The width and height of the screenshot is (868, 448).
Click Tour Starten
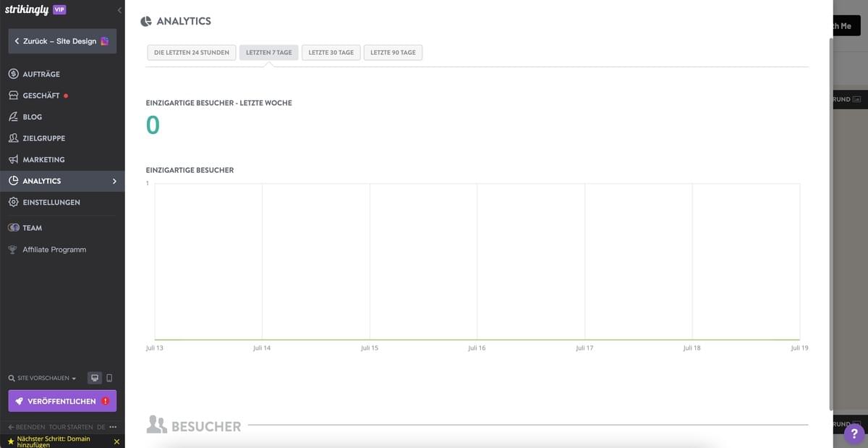click(x=71, y=427)
